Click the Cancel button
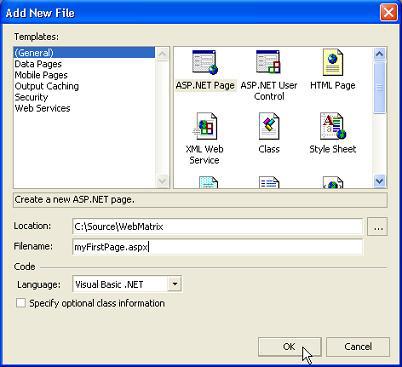The width and height of the screenshot is (402, 367). [358, 347]
